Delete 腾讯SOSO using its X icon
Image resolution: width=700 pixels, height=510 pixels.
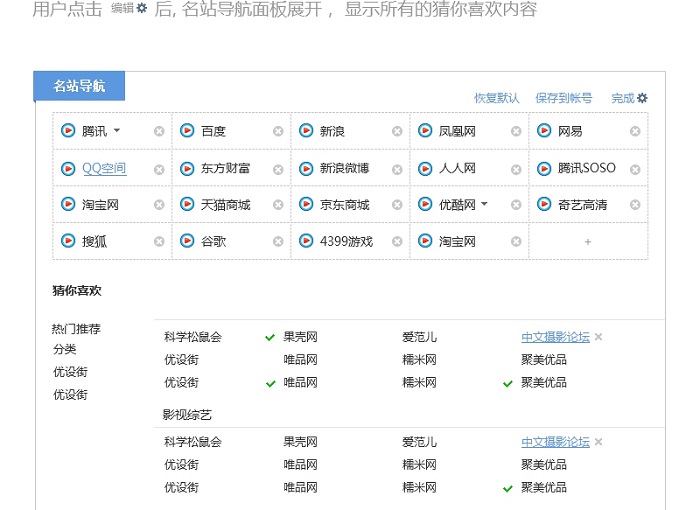pyautogui.click(x=635, y=170)
